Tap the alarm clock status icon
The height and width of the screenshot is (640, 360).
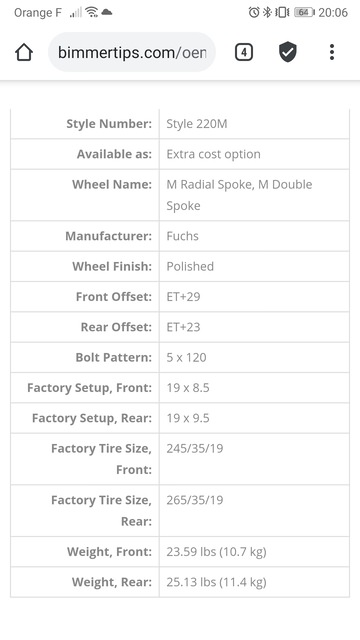[254, 12]
